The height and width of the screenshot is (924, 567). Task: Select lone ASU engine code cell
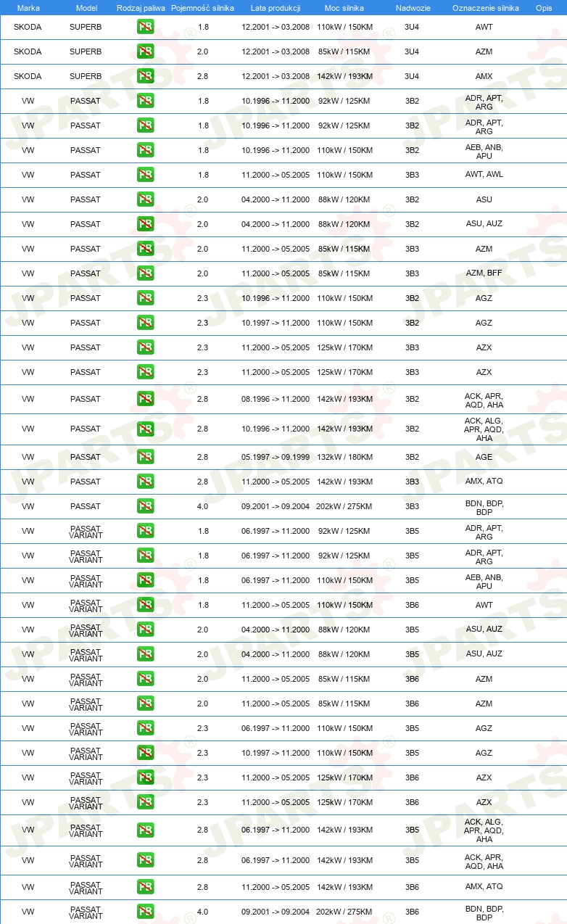tap(484, 199)
